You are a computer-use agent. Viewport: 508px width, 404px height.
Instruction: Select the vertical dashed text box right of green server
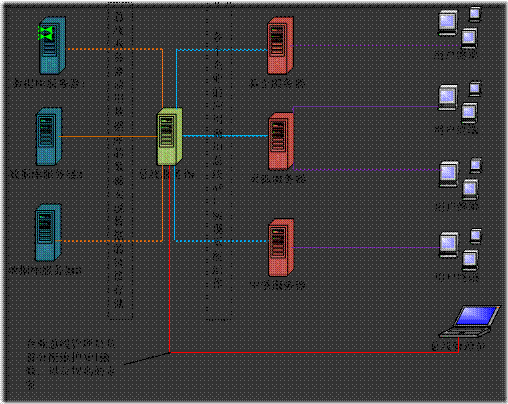(x=219, y=161)
